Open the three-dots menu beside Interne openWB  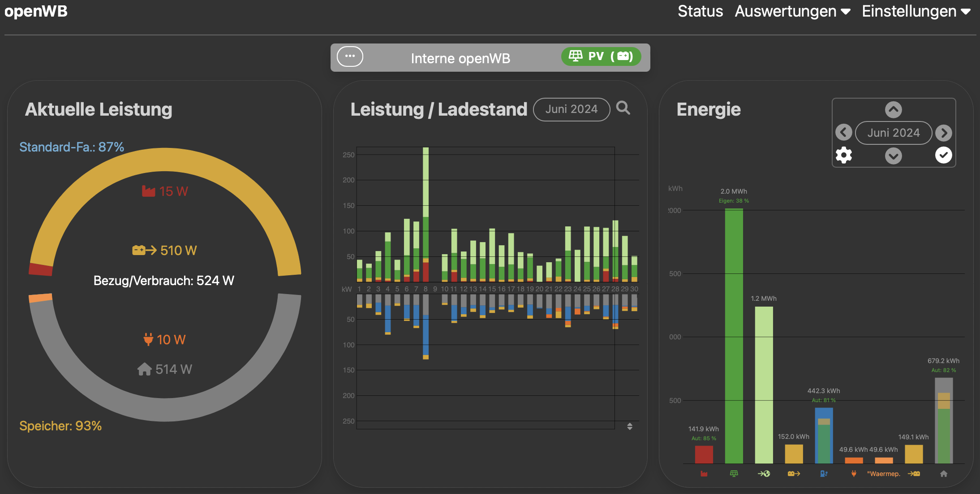click(350, 57)
